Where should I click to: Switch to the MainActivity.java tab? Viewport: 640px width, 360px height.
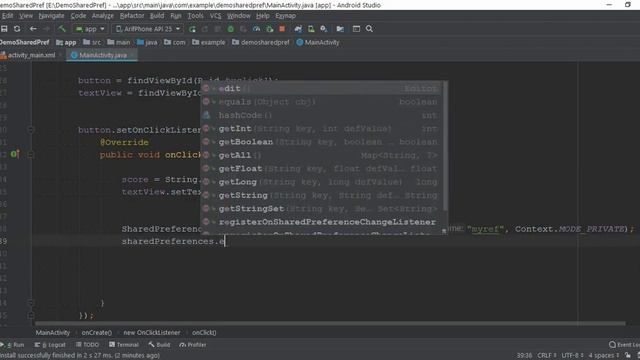click(x=102, y=55)
